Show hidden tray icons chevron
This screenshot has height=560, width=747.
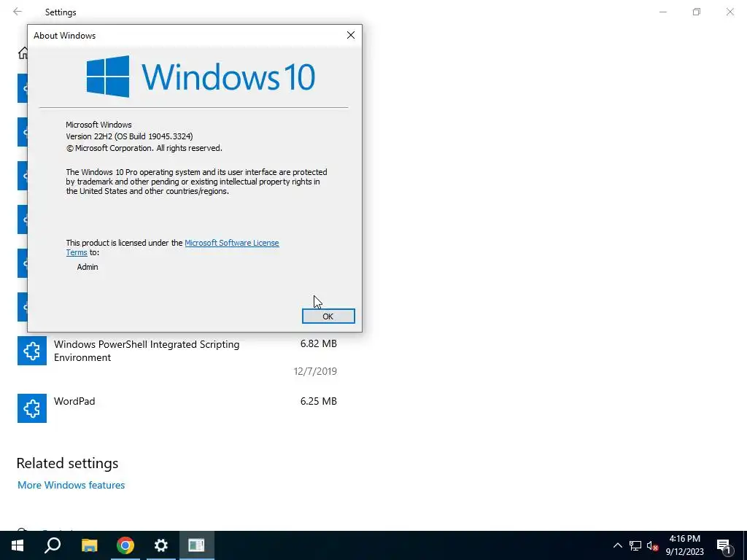pyautogui.click(x=617, y=545)
